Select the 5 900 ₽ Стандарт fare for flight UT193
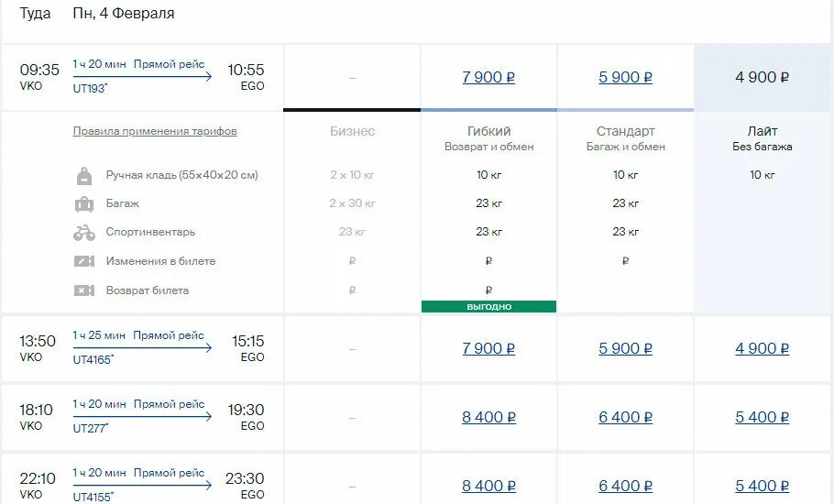The height and width of the screenshot is (504, 834). 625,78
